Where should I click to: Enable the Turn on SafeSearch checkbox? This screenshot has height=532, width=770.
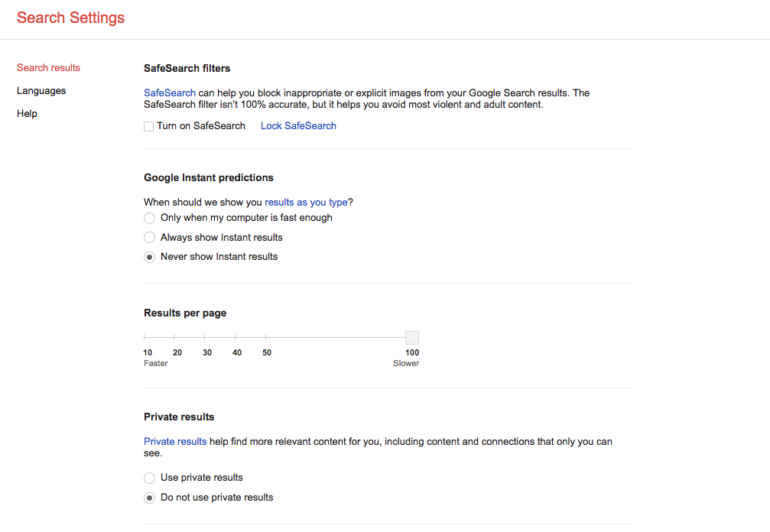tap(148, 125)
